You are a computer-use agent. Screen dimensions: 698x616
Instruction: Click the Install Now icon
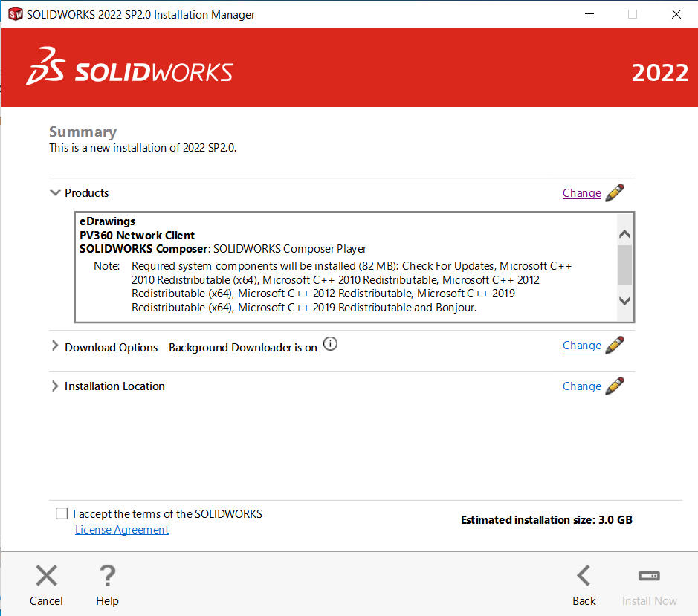click(x=649, y=576)
